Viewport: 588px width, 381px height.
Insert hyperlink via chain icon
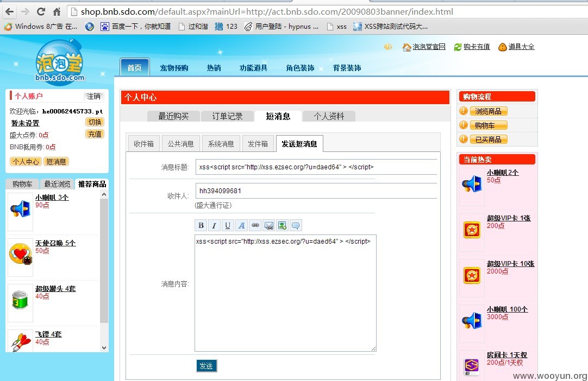[x=255, y=226]
